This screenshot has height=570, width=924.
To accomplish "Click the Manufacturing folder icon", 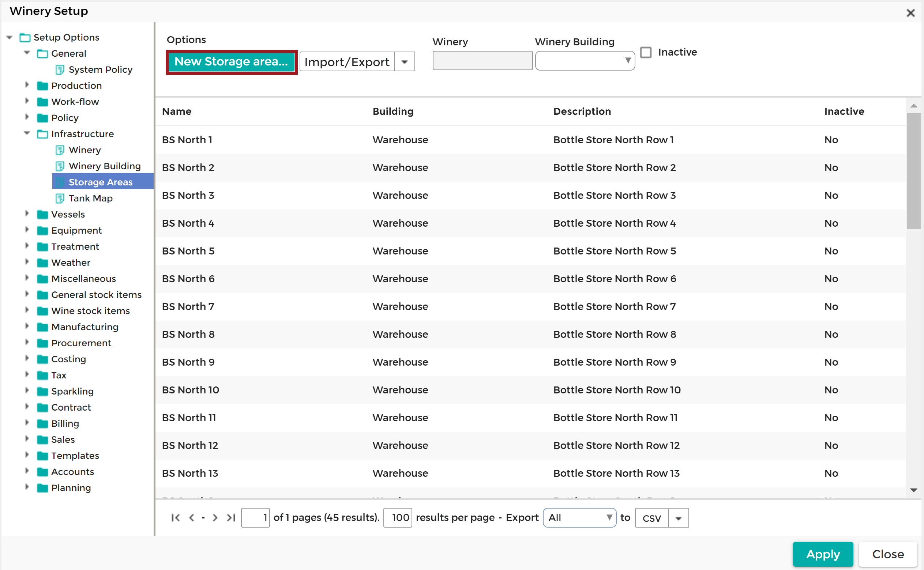I will [x=43, y=327].
